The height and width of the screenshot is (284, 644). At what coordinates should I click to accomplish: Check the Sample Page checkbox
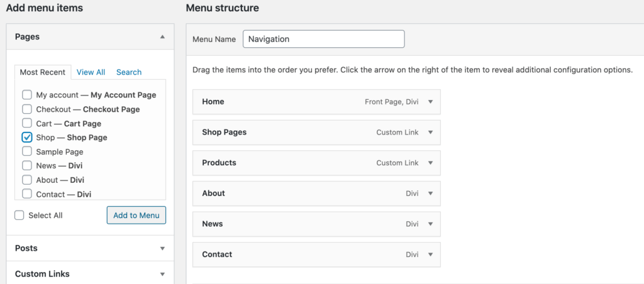coord(27,151)
